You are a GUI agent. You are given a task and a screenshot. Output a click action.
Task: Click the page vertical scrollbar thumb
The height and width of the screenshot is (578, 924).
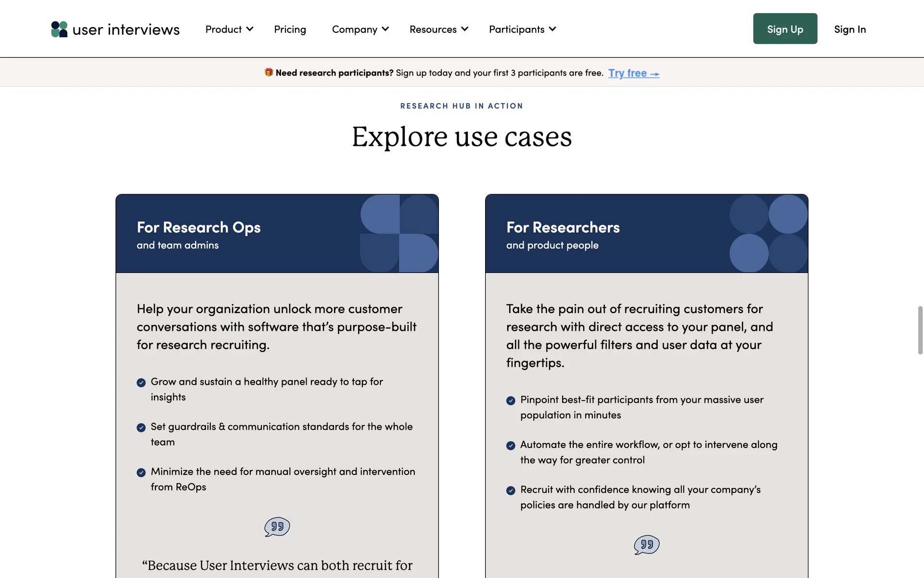(920, 330)
